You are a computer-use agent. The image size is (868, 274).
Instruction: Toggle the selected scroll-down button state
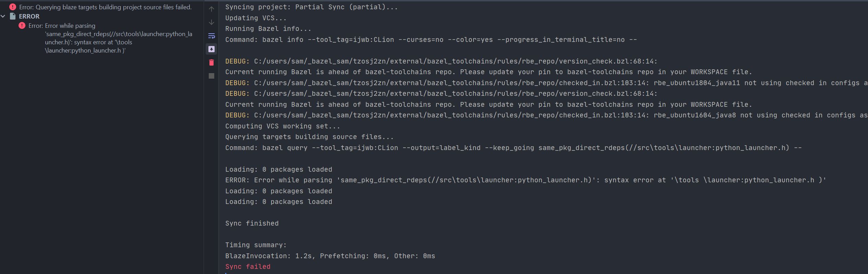[211, 49]
